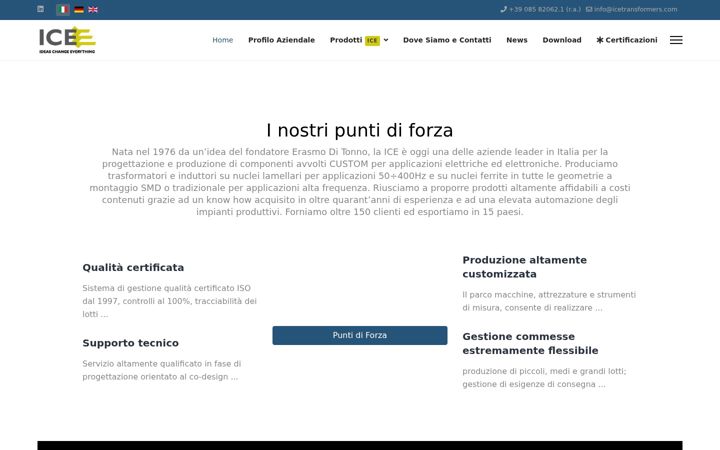Open the News menu item

pyautogui.click(x=517, y=40)
